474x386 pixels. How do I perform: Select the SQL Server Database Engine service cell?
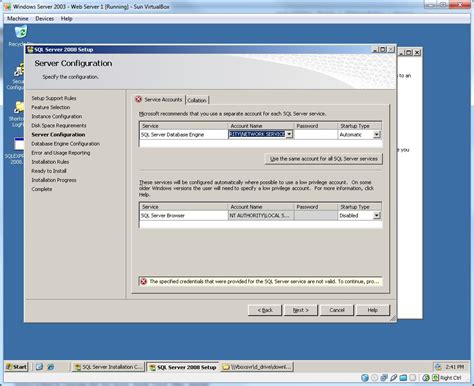tap(184, 134)
